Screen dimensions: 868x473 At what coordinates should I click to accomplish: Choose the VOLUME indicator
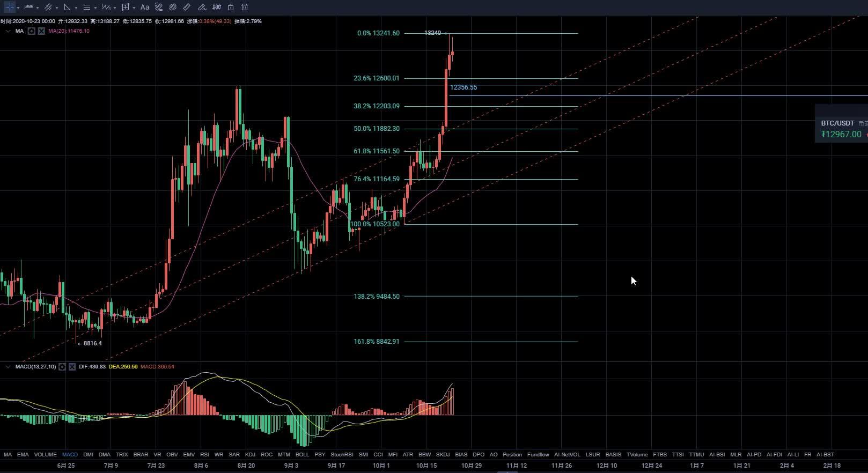coord(45,455)
